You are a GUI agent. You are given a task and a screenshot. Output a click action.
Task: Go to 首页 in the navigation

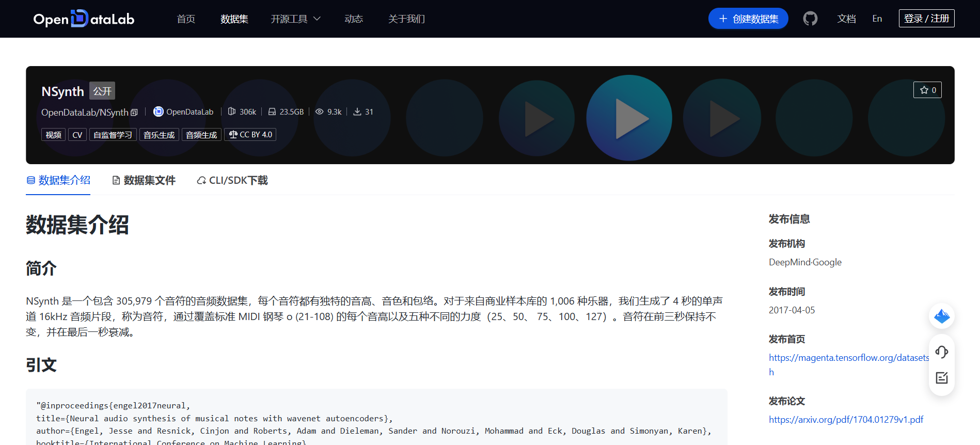tap(186, 19)
